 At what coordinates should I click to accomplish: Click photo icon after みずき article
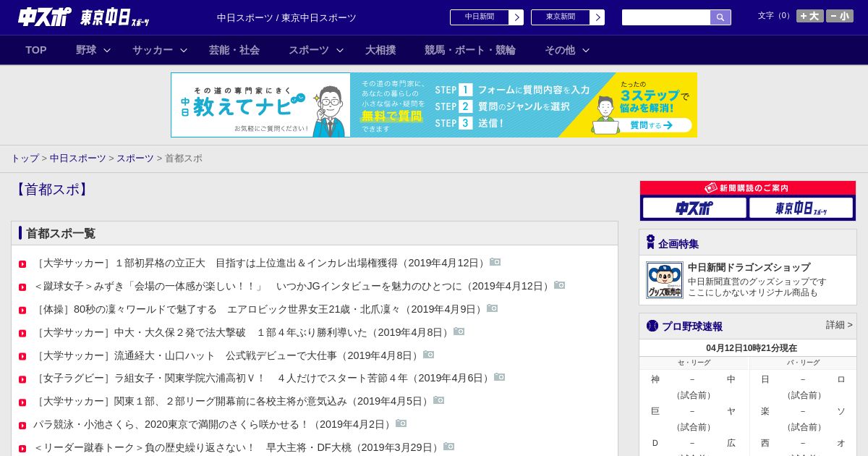560,285
